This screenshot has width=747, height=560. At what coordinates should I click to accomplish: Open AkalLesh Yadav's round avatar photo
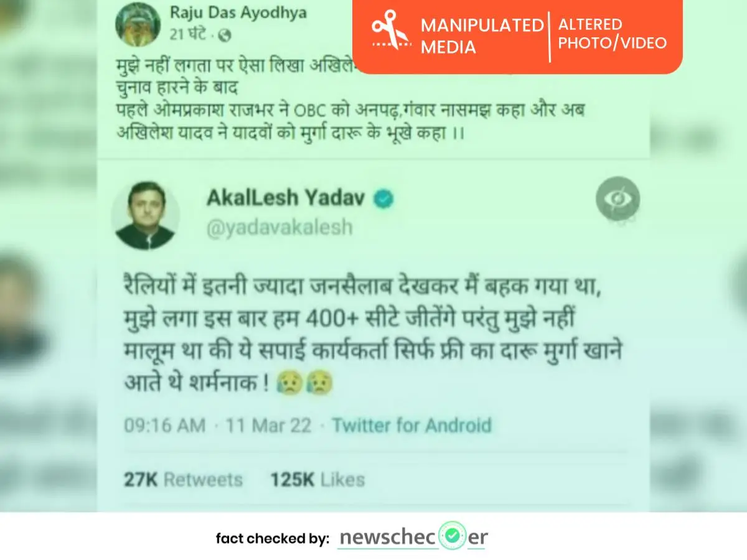[x=146, y=216]
